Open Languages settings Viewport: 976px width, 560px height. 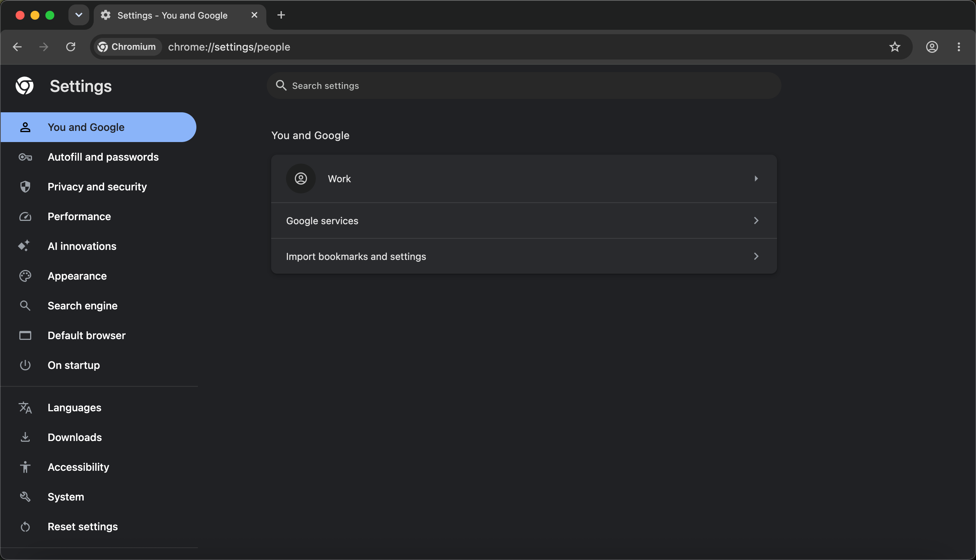(99, 407)
